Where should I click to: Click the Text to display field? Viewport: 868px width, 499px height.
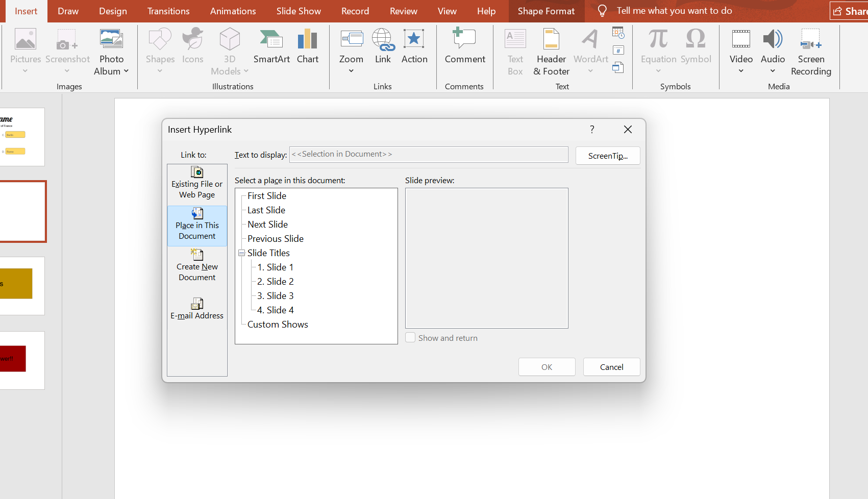pyautogui.click(x=428, y=155)
